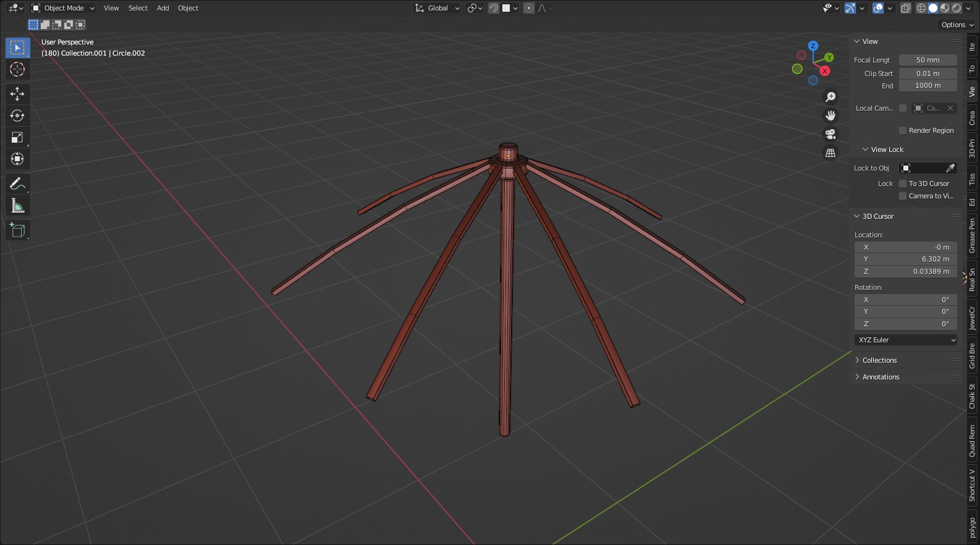Enable Lock To 3D Cursor checkbox
This screenshot has width=980, height=545.
click(903, 184)
